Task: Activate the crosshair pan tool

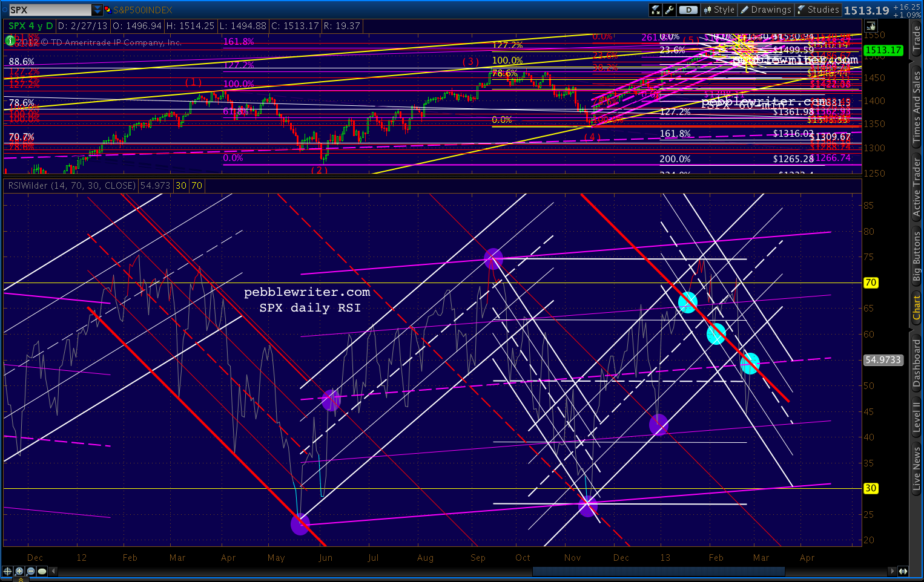Action: [x=8, y=571]
